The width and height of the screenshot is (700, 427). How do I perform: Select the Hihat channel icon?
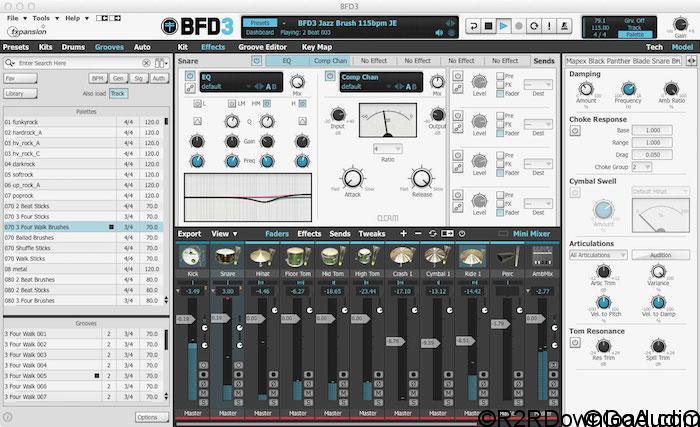262,257
